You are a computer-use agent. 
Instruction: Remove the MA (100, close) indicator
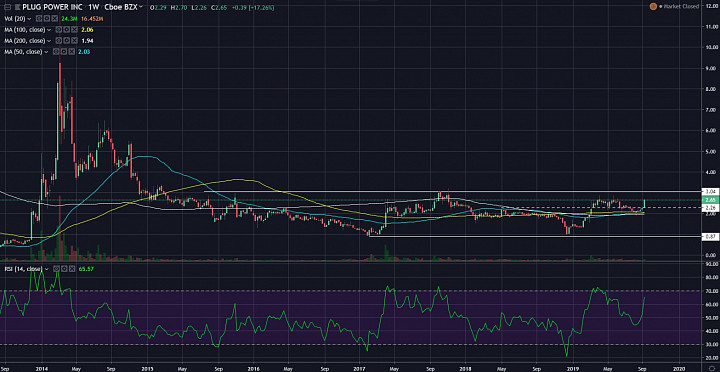pos(74,29)
